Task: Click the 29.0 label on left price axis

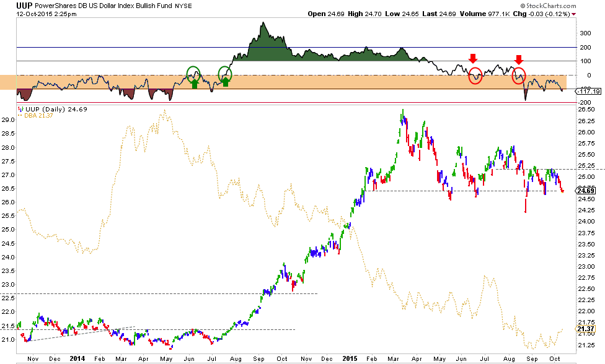Action: [x=7, y=120]
